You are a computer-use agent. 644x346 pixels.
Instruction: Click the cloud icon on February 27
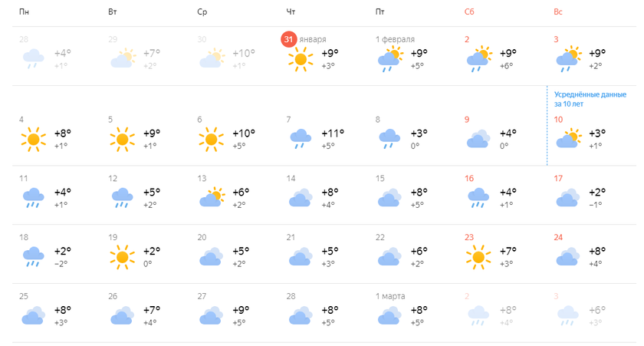coord(212,315)
